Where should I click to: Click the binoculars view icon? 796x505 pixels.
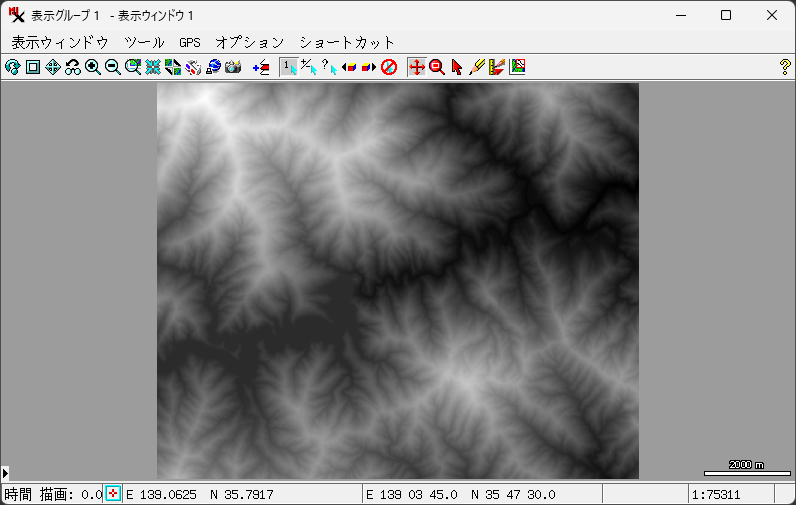[73, 67]
